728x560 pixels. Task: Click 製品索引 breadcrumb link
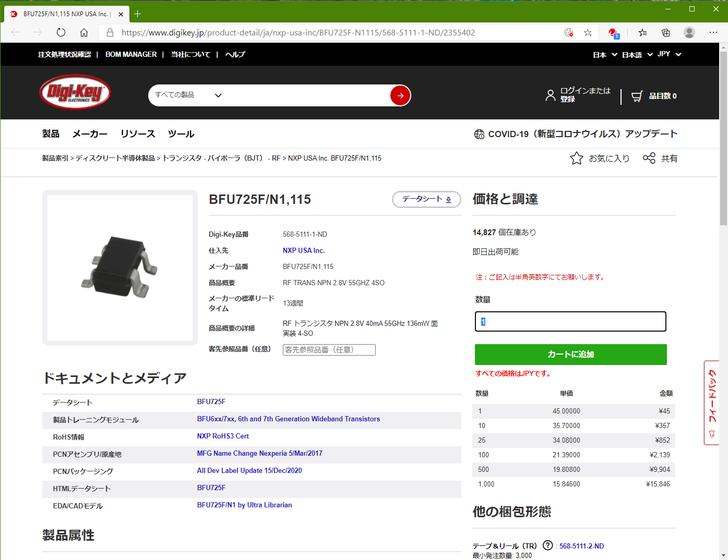coord(55,158)
